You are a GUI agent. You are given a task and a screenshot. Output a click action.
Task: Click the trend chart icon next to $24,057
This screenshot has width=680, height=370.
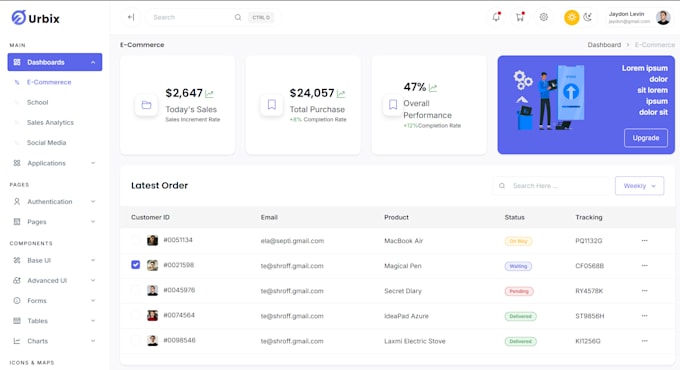point(341,93)
